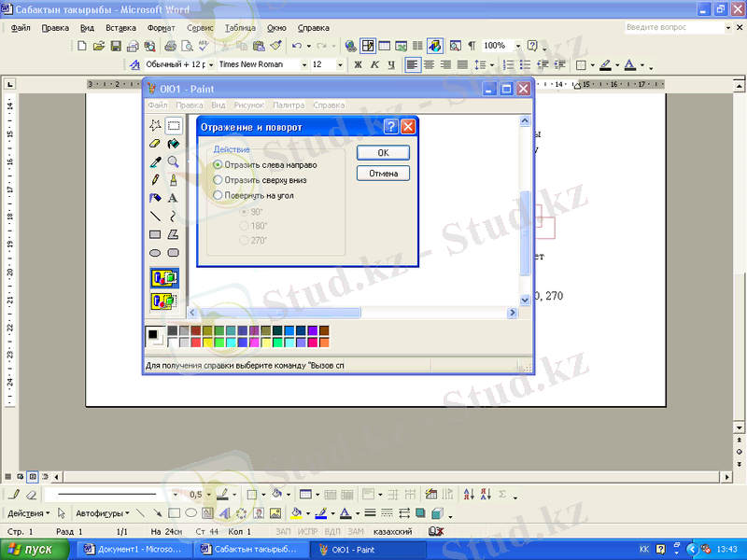Choose the Text tool in Paint
The width and height of the screenshot is (747, 560).
[173, 198]
